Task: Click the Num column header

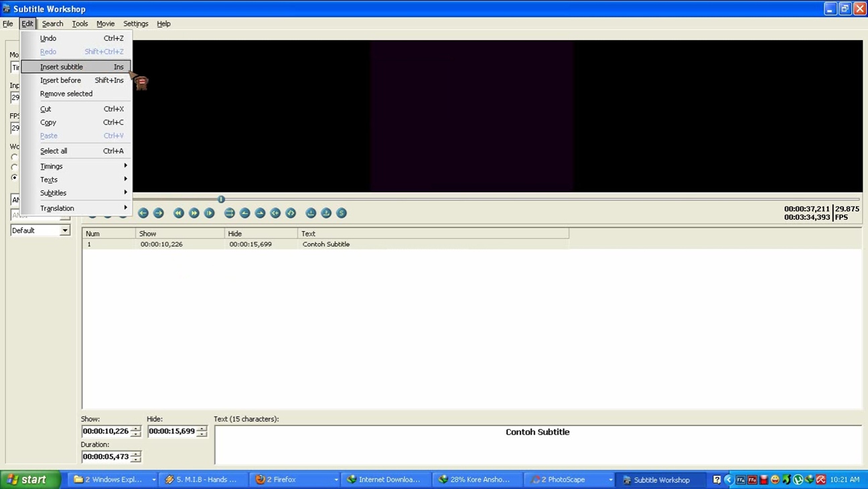Action: click(108, 234)
